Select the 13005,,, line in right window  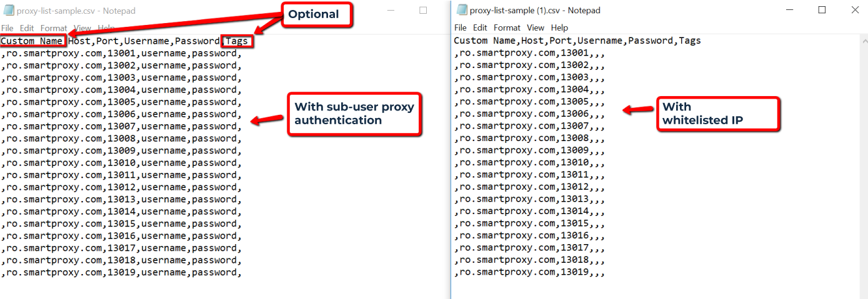[x=530, y=102]
